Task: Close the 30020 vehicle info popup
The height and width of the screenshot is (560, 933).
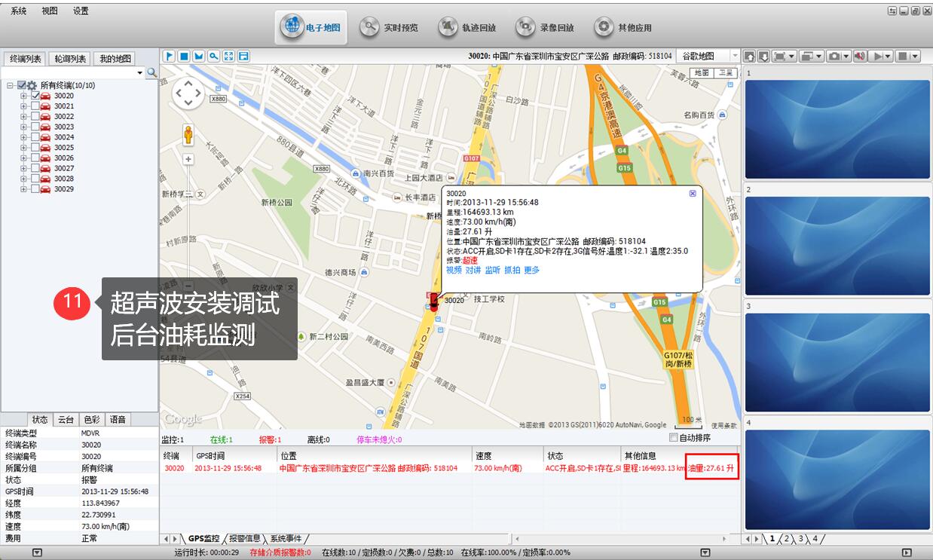Action: click(693, 193)
